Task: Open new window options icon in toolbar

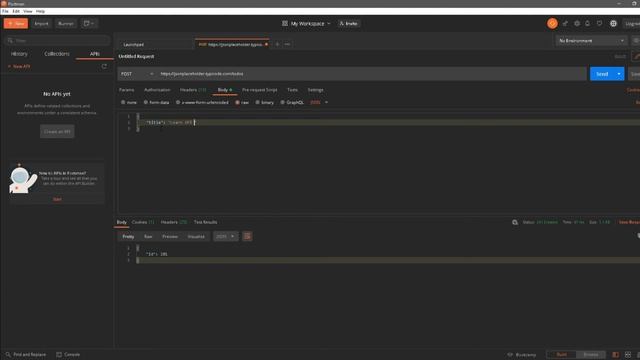Action: [89, 24]
